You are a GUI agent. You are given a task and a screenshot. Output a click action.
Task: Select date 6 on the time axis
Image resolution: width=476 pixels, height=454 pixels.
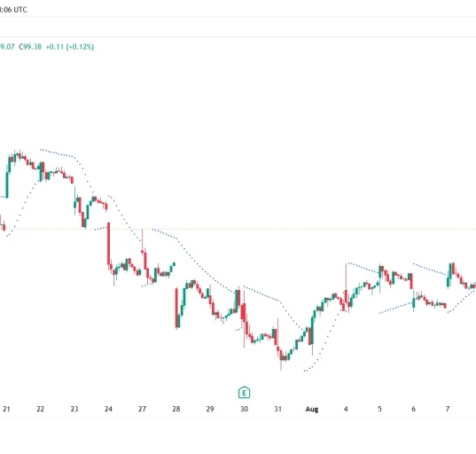pyautogui.click(x=413, y=409)
